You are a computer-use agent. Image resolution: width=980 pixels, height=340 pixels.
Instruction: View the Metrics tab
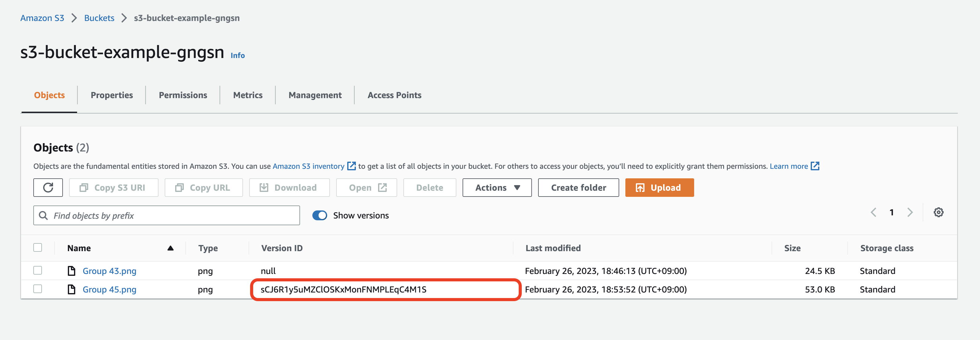[248, 95]
